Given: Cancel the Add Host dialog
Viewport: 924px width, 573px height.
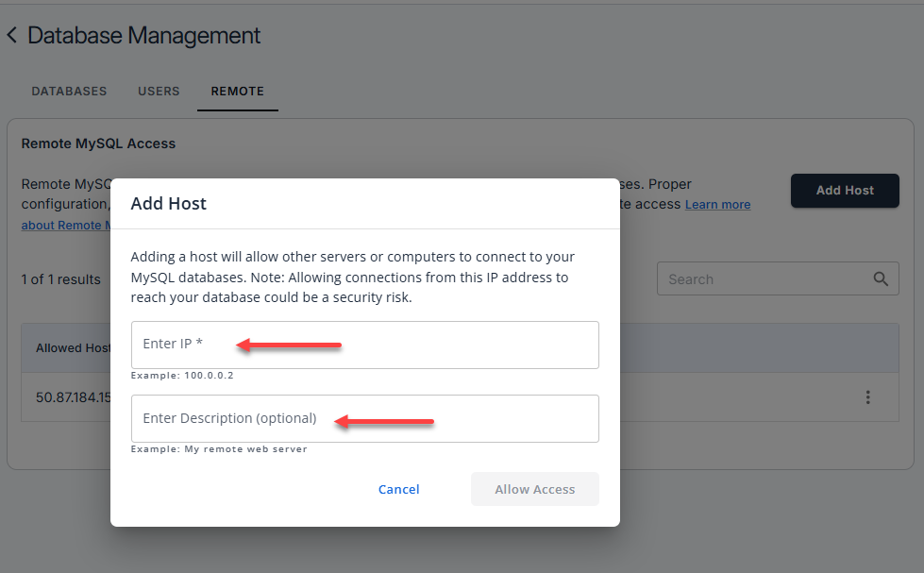Looking at the screenshot, I should click(x=398, y=489).
